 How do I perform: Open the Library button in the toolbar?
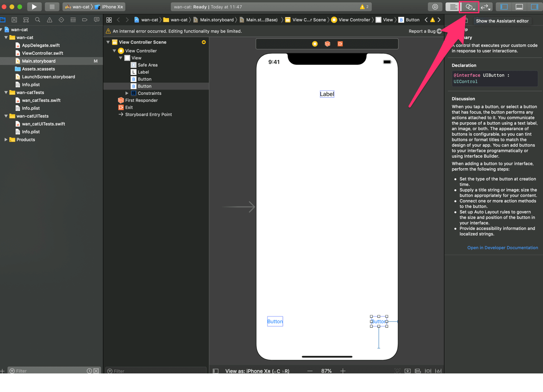pos(435,7)
